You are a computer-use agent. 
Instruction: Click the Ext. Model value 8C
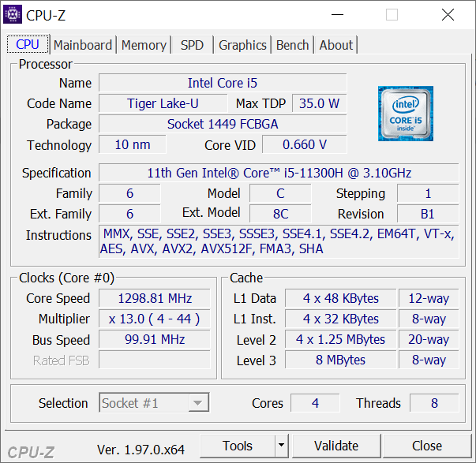280,214
